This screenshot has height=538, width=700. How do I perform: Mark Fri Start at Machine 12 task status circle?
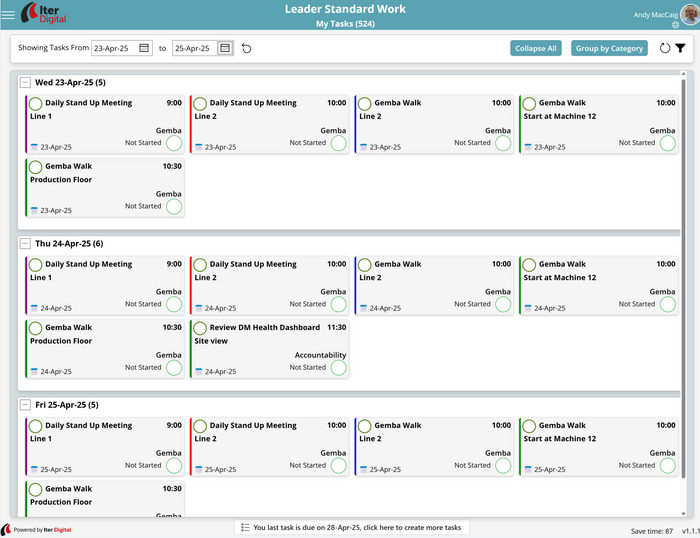point(668,466)
